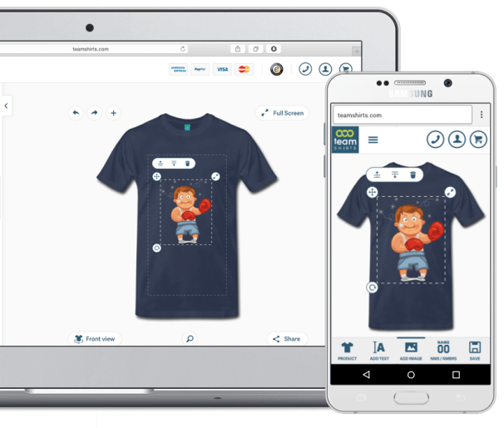Reload page in laptop browser
Image resolution: width=504 pixels, height=428 pixels.
[183, 49]
